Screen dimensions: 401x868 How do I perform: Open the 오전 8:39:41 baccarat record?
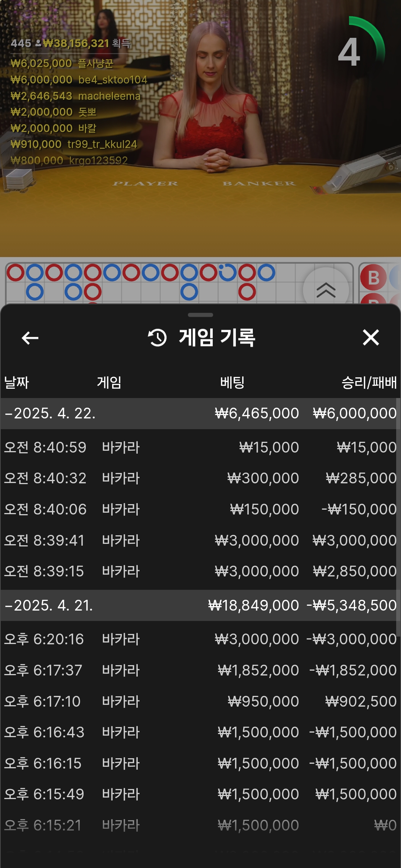[x=200, y=540]
